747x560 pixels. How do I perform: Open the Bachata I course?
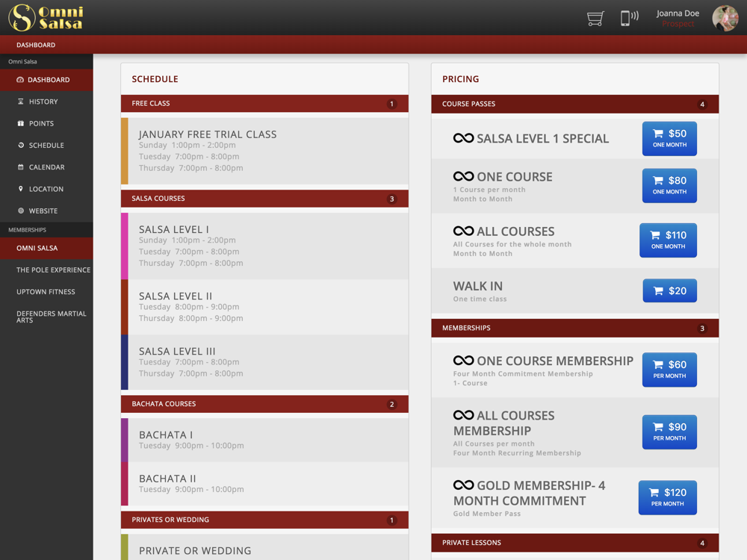click(x=264, y=440)
